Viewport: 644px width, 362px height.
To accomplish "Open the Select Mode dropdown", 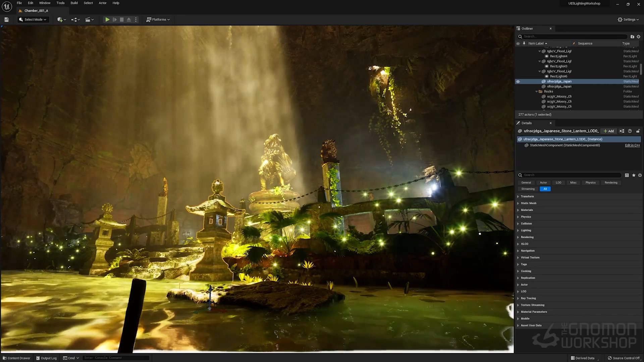I will click(x=33, y=19).
